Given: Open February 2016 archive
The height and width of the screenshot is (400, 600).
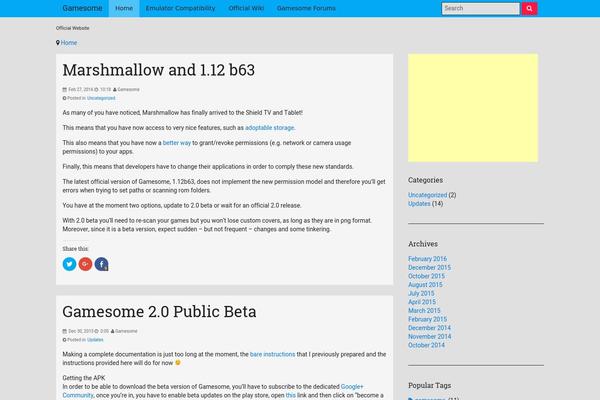Looking at the screenshot, I should click(427, 259).
